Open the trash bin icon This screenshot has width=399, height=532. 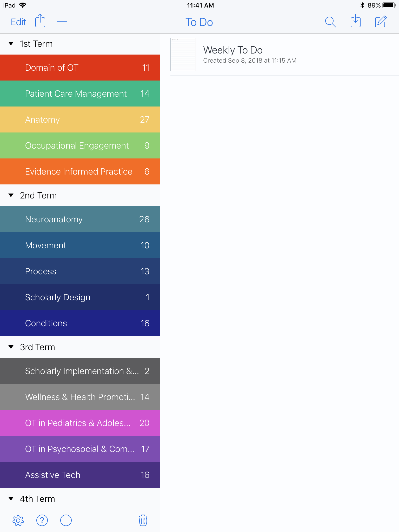coord(143,520)
